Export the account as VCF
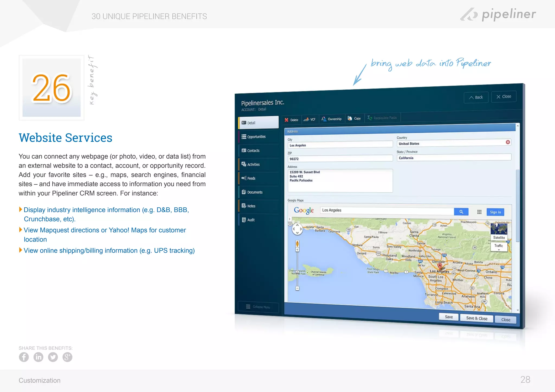 tap(309, 119)
